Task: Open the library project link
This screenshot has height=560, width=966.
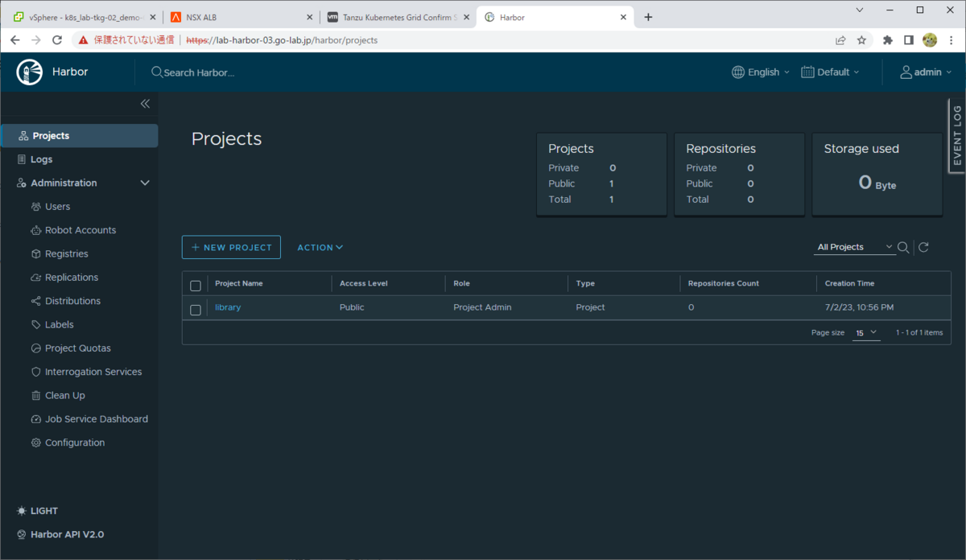Action: click(x=228, y=307)
